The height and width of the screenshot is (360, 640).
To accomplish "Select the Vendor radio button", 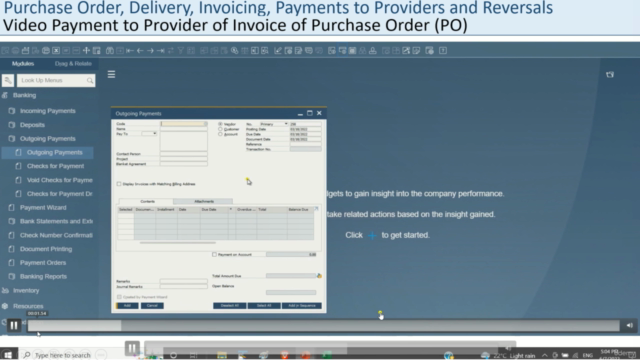I will coord(220,124).
